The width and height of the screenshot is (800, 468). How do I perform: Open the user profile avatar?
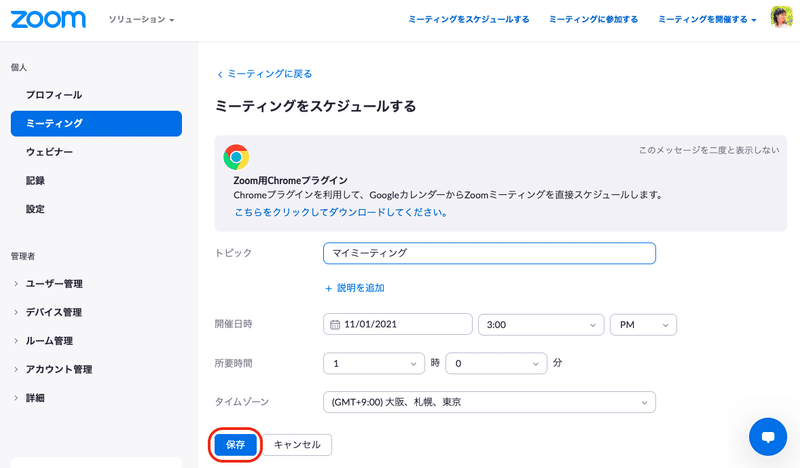(781, 17)
